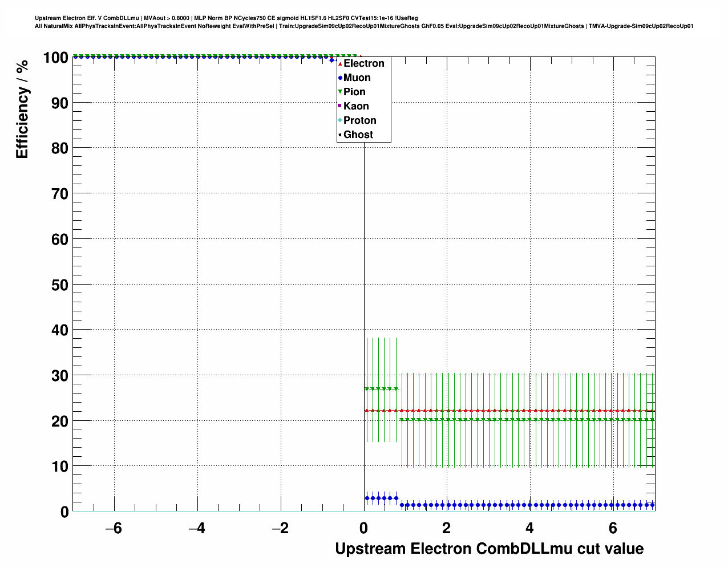
Task: Click the red triangle Electron marker in legend
Action: [x=340, y=64]
